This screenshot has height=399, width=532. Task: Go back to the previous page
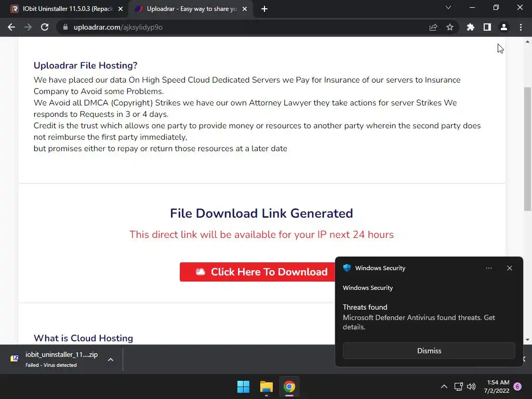[11, 27]
